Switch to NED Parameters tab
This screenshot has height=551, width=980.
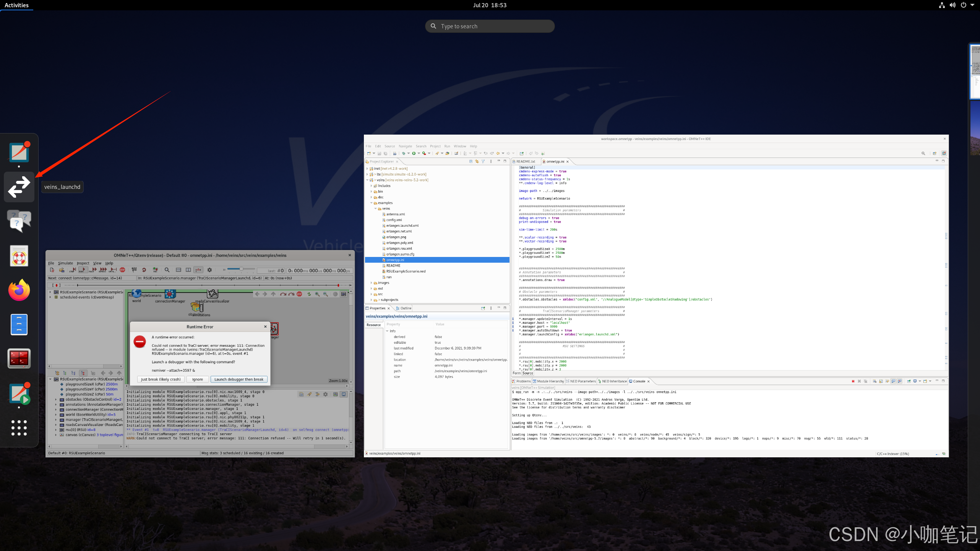pyautogui.click(x=581, y=381)
